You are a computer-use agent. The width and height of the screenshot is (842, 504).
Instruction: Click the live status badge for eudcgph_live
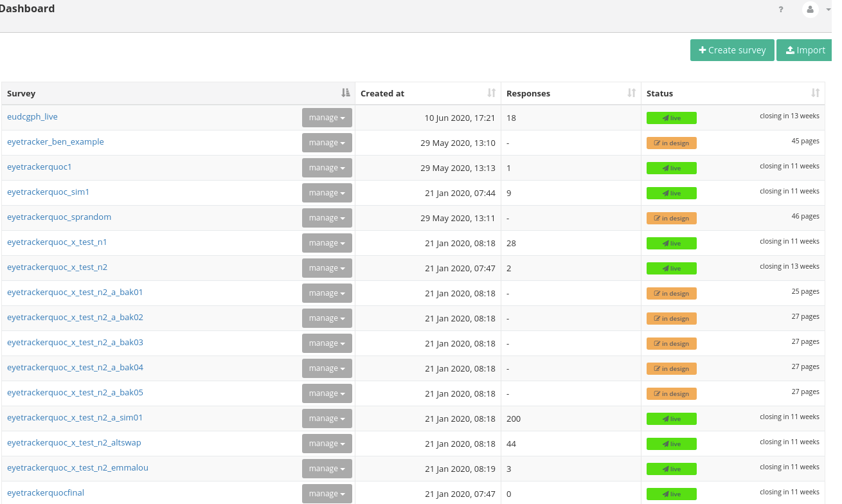tap(671, 118)
